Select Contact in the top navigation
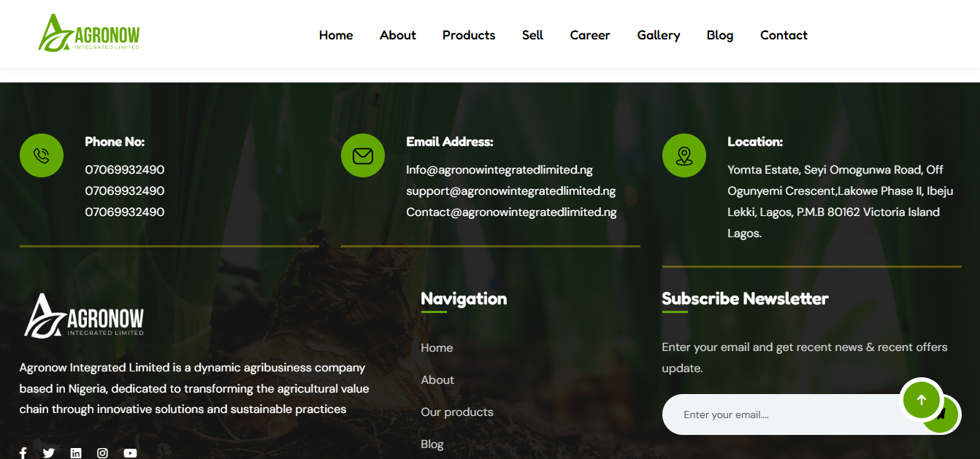 (x=784, y=35)
